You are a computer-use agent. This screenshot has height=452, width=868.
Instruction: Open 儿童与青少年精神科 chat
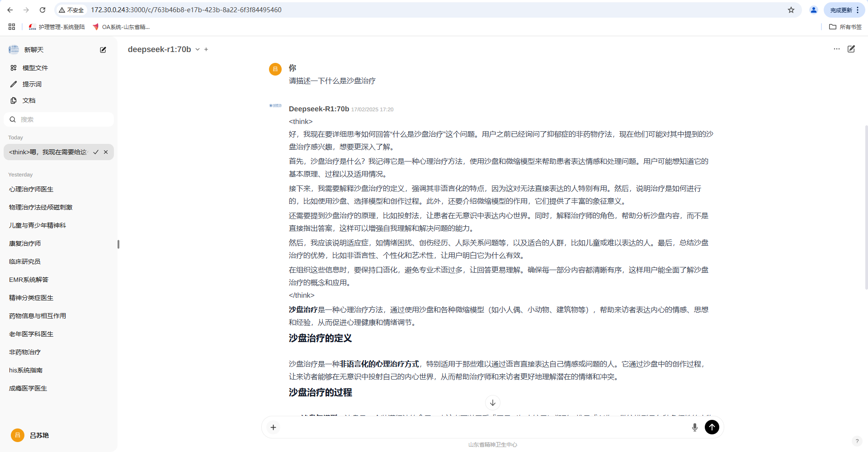[x=59, y=225]
